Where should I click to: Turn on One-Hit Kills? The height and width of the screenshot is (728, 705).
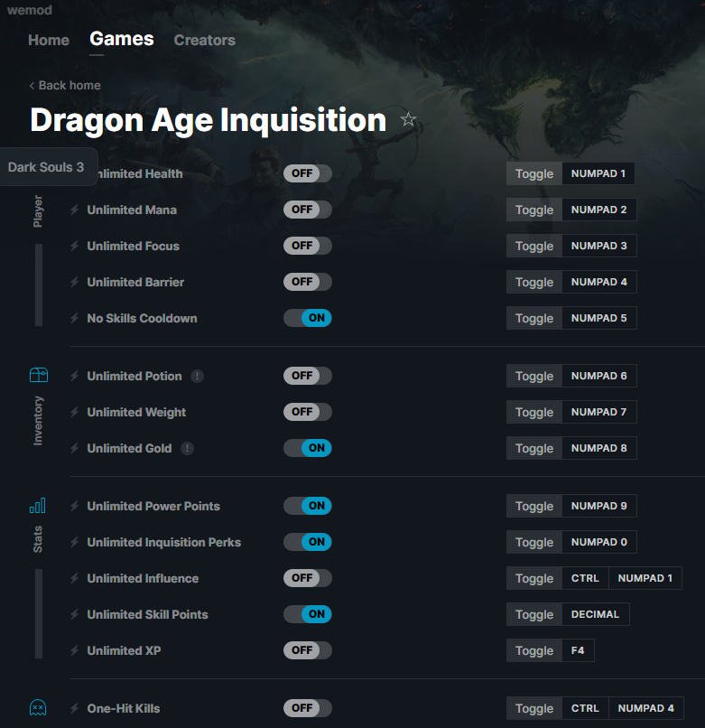pyautogui.click(x=308, y=708)
